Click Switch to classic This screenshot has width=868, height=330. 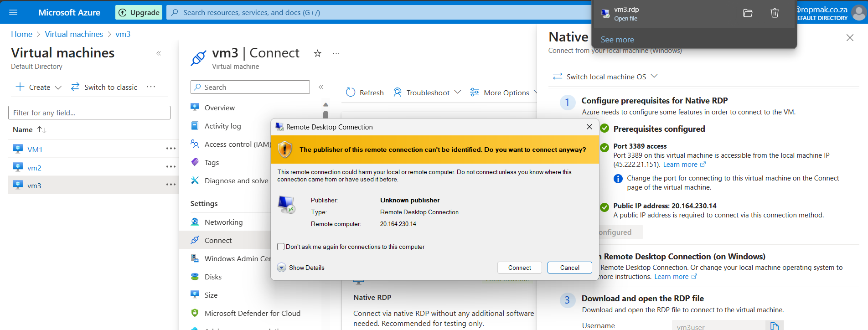[x=104, y=87]
